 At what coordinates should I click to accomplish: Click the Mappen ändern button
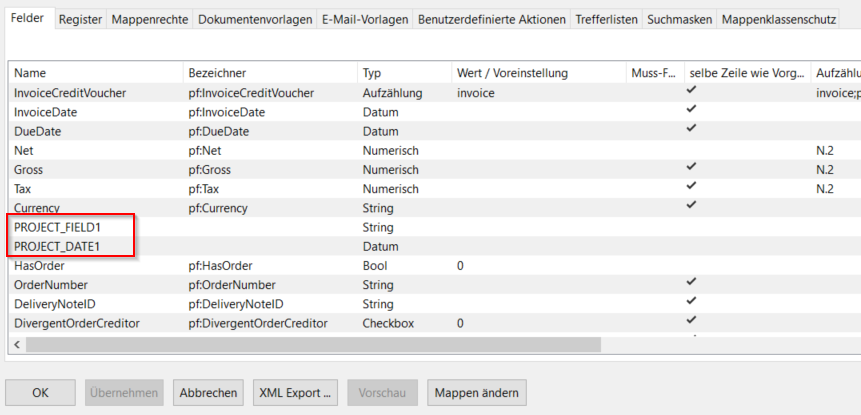pos(477,393)
